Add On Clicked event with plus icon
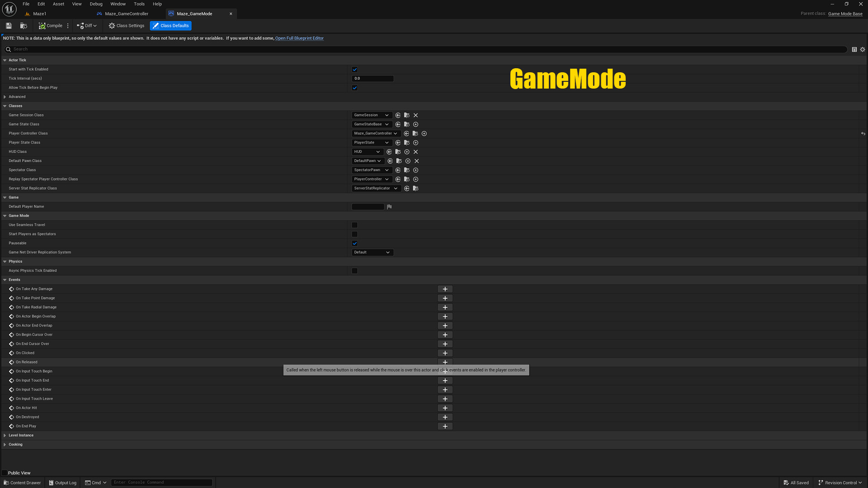 point(445,353)
